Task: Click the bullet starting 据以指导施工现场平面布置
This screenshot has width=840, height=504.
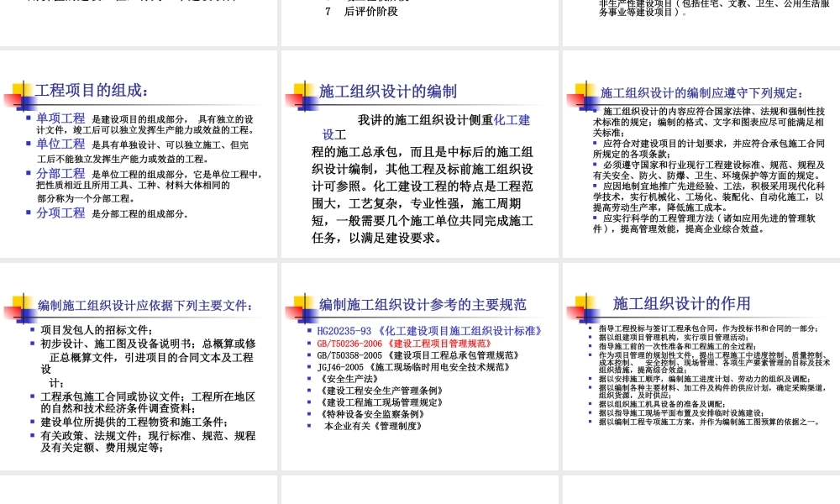Action: click(x=681, y=413)
